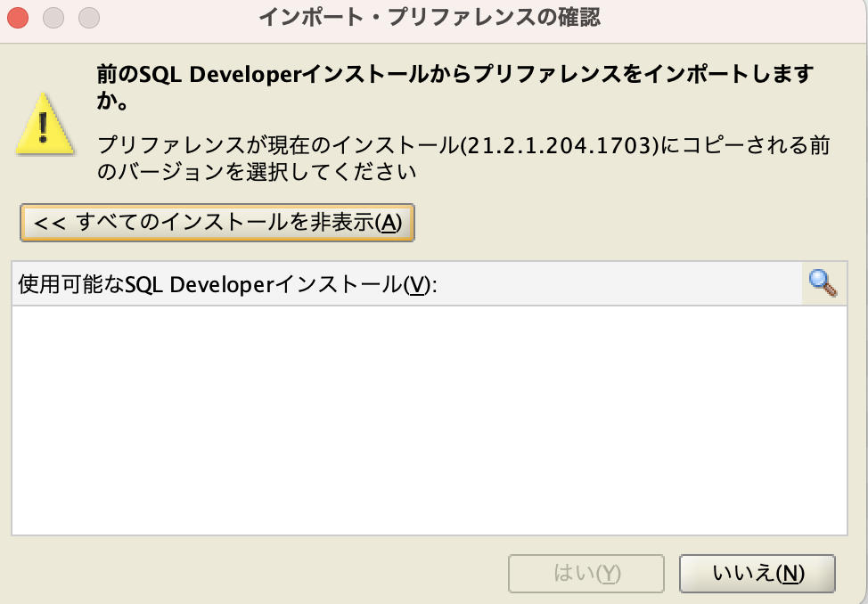Decline import by clicking いいえ(N)
This screenshot has width=868, height=604.
757,574
